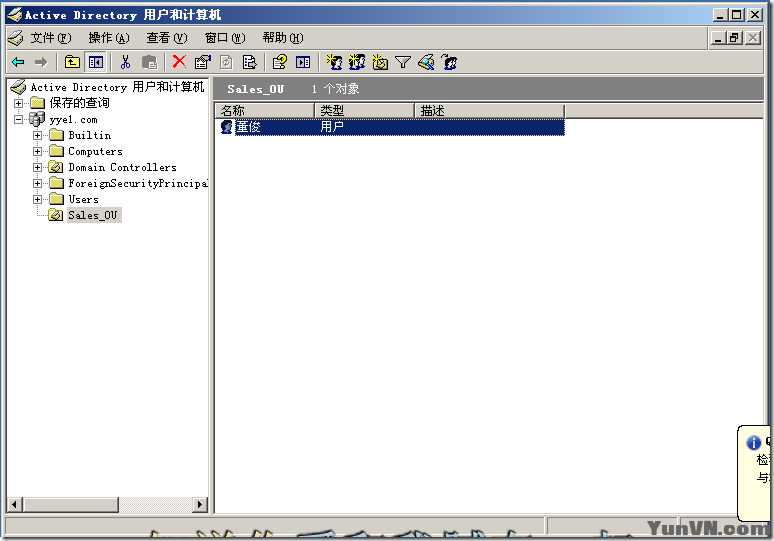Click the yye1.com domain icon
This screenshot has width=774, height=541.
click(37, 119)
